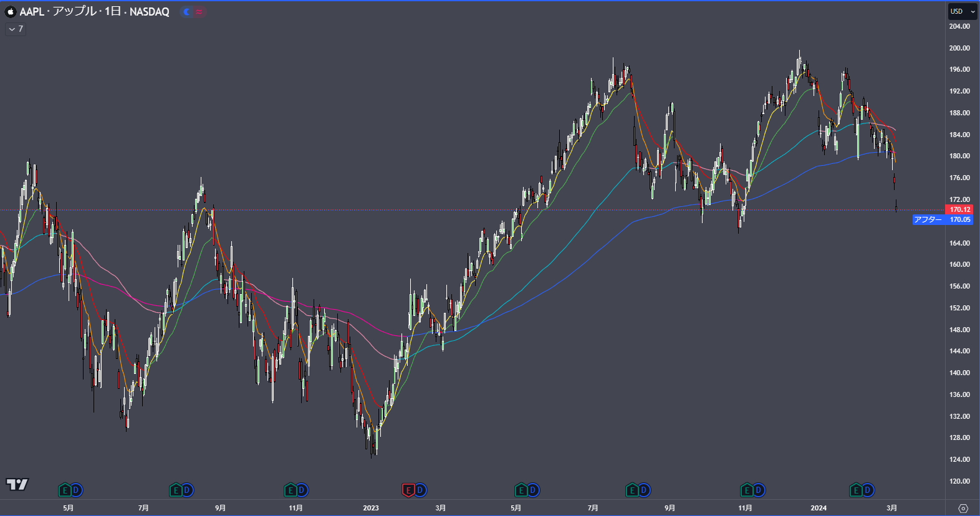980x516 pixels.
Task: Click the red earnings E marker
Action: coord(408,490)
